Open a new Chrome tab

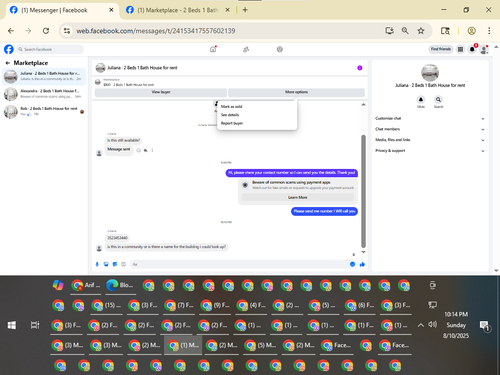click(245, 10)
